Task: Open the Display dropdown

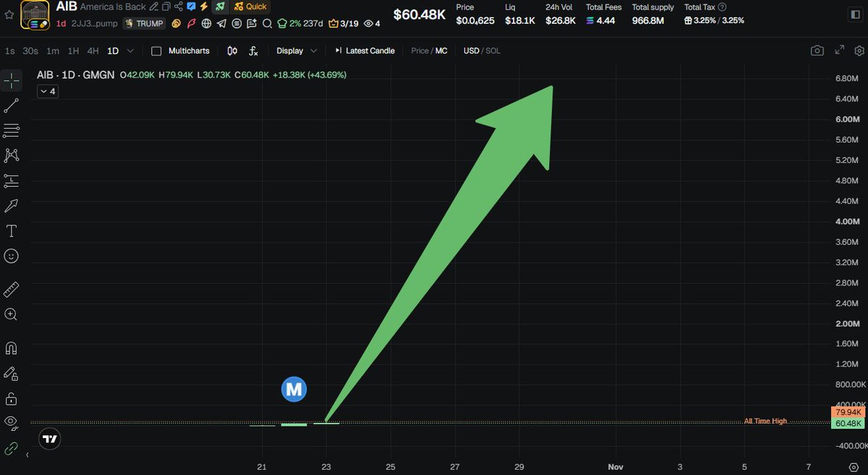Action: tap(297, 51)
